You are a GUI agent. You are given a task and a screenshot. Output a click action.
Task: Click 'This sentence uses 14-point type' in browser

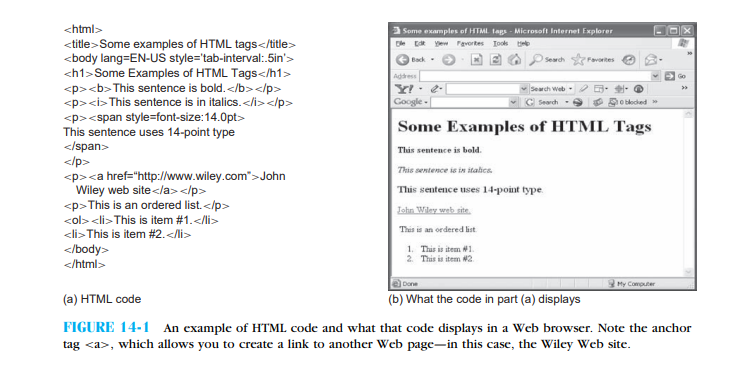pyautogui.click(x=470, y=190)
